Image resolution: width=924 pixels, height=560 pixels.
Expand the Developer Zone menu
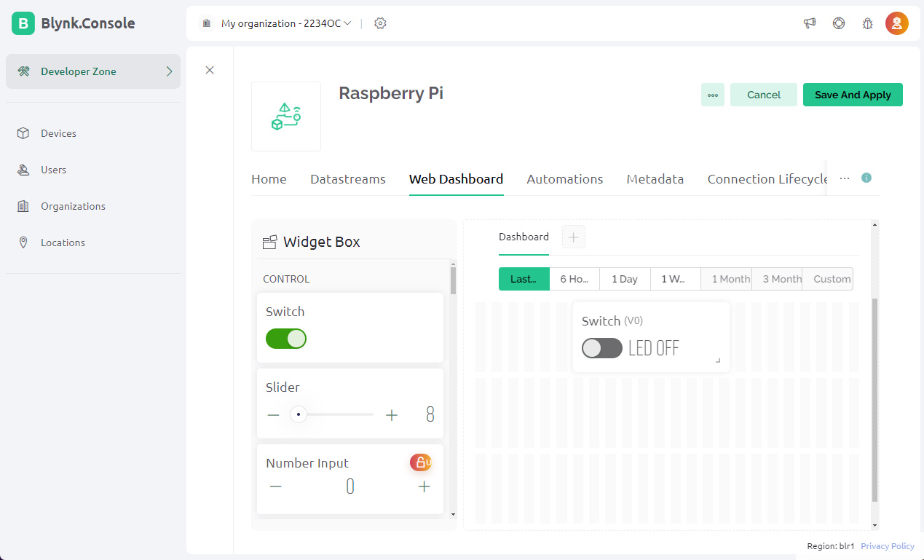point(169,71)
